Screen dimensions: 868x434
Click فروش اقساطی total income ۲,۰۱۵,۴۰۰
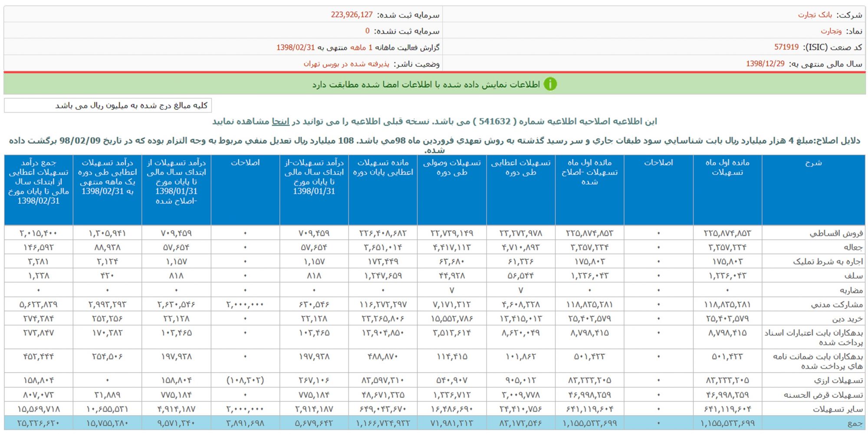[x=38, y=233]
